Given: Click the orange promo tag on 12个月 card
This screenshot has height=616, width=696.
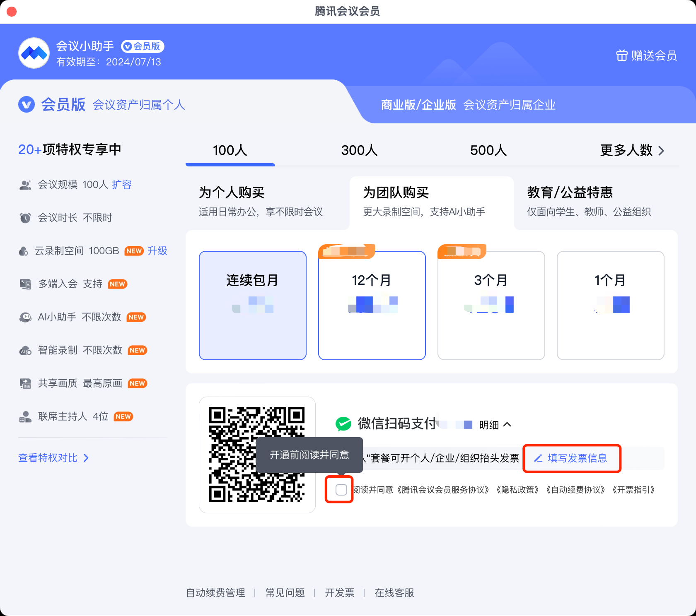Looking at the screenshot, I should [x=347, y=251].
